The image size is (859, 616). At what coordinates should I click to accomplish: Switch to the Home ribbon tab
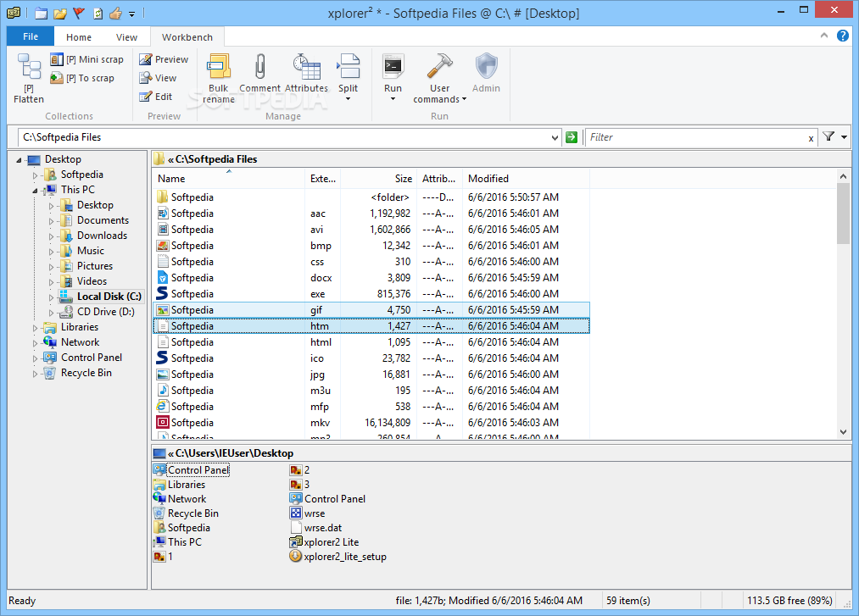[x=79, y=37]
